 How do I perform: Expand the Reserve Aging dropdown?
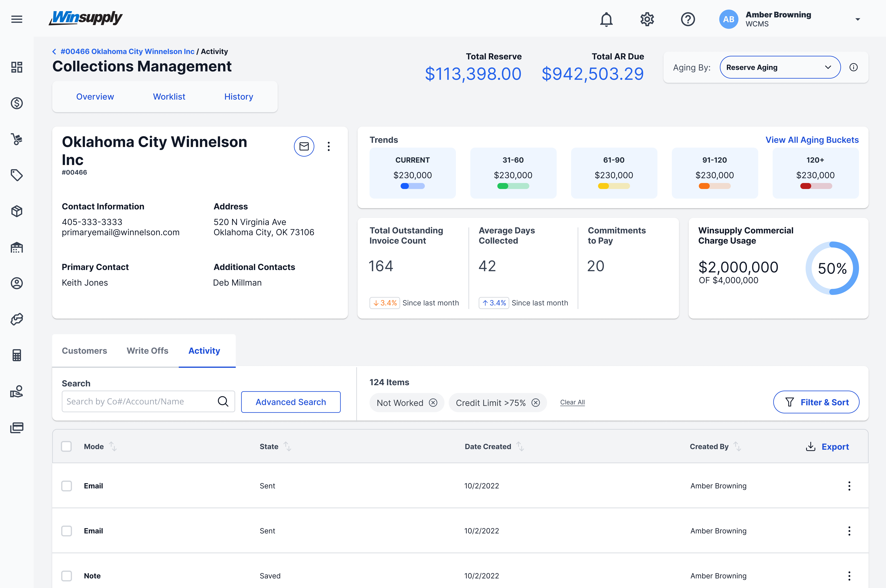point(780,67)
